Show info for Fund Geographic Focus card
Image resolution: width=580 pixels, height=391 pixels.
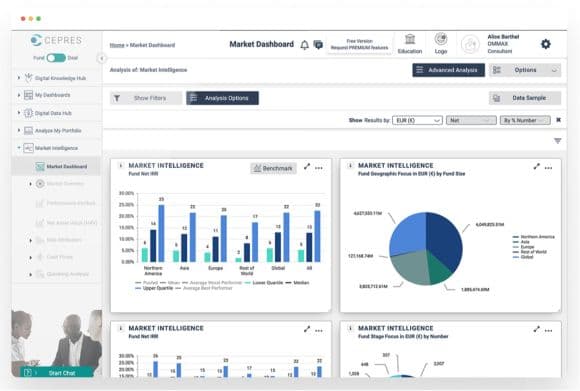click(350, 165)
